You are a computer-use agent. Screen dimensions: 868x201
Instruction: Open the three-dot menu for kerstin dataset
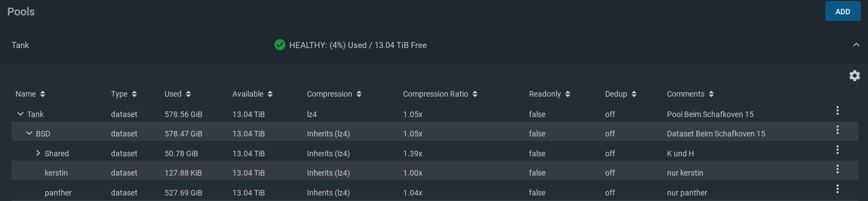tap(838, 169)
